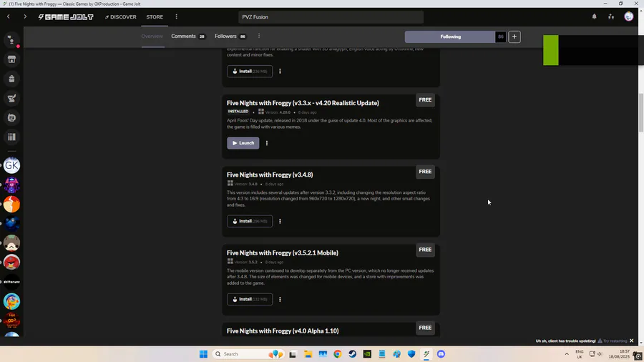Install Five Nights with Froggy v3.5.2.1 Mobile

249,299
